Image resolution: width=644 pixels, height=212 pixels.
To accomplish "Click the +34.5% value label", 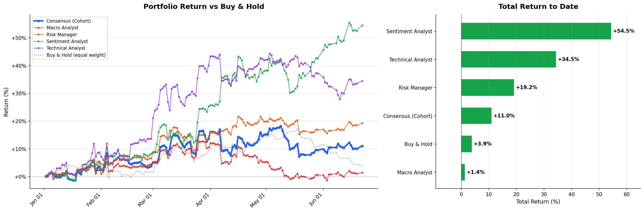I will [568, 59].
